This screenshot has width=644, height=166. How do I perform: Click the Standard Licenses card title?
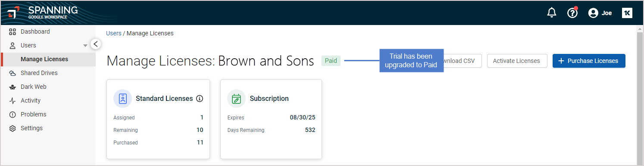164,98
